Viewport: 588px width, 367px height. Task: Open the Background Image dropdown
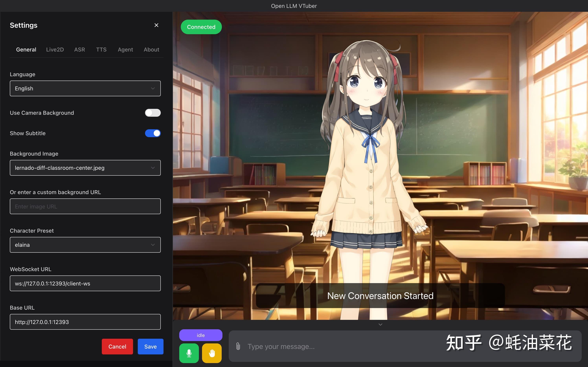pos(85,168)
